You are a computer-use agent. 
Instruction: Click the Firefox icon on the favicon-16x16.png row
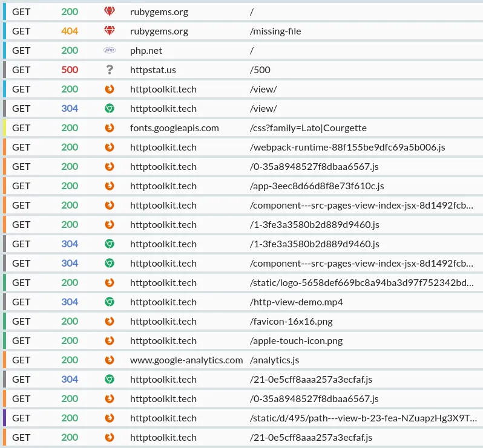point(110,321)
